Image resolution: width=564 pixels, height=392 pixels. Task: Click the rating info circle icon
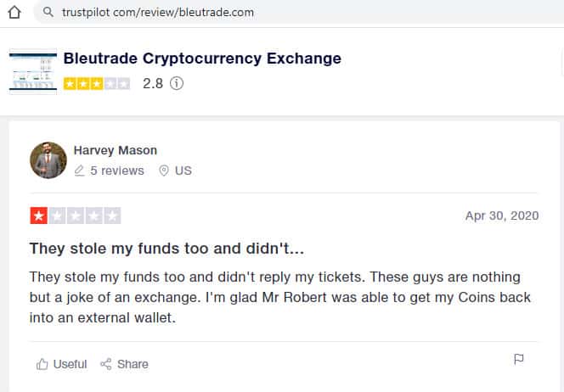coord(177,84)
